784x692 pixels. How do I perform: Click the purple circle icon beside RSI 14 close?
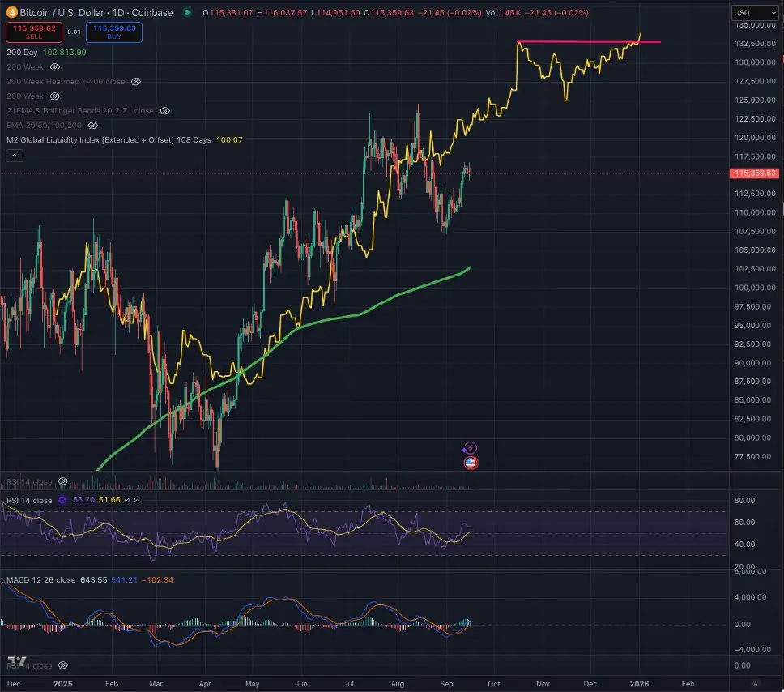point(62,500)
